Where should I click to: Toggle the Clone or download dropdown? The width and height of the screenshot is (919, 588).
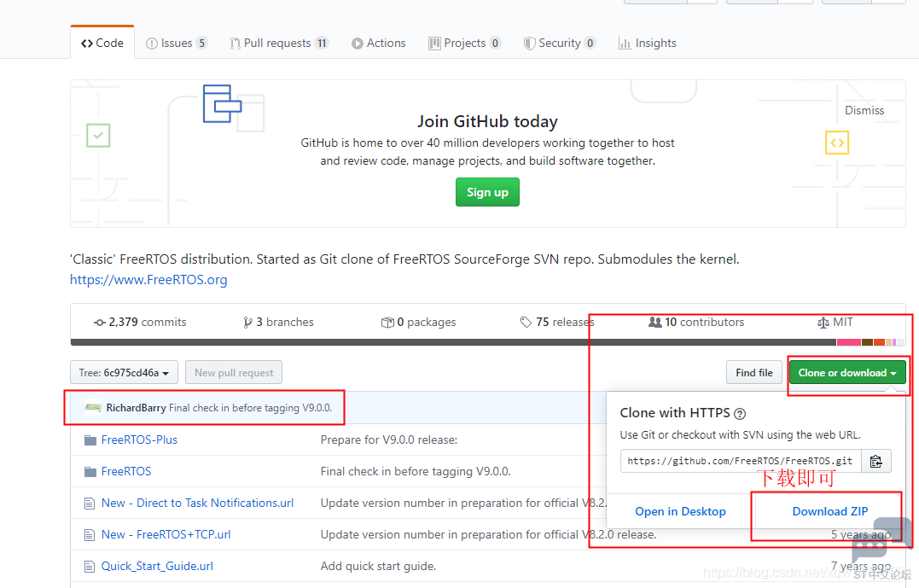pyautogui.click(x=847, y=372)
